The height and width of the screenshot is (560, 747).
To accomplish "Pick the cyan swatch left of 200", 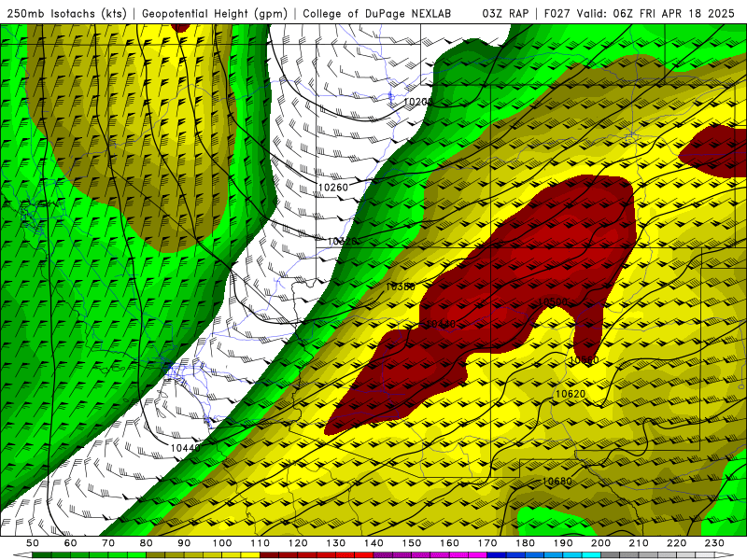I will pyautogui.click(x=592, y=555).
